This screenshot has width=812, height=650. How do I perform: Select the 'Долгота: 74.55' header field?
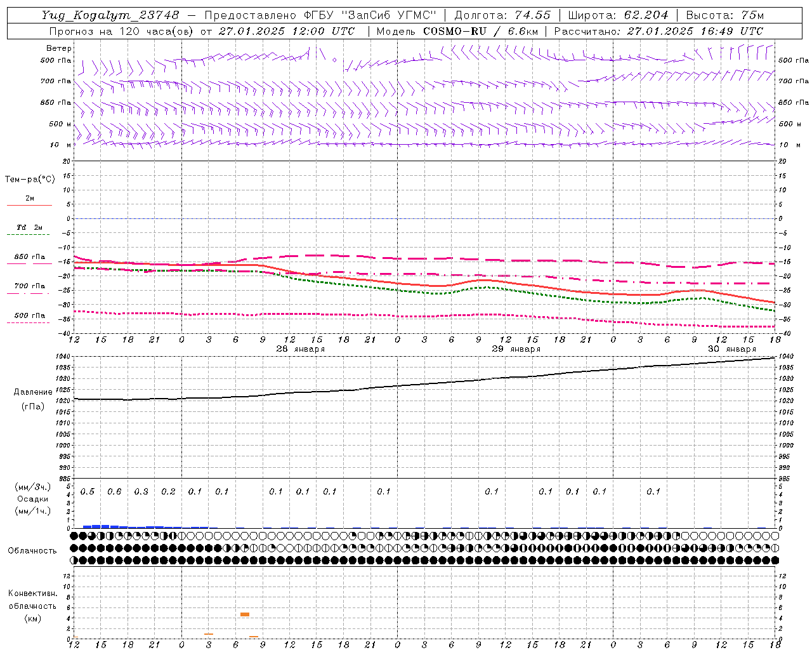click(x=502, y=15)
